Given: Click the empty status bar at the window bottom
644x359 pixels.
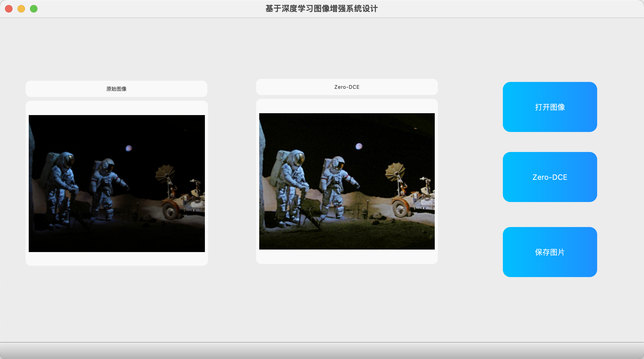Looking at the screenshot, I should coord(322,350).
